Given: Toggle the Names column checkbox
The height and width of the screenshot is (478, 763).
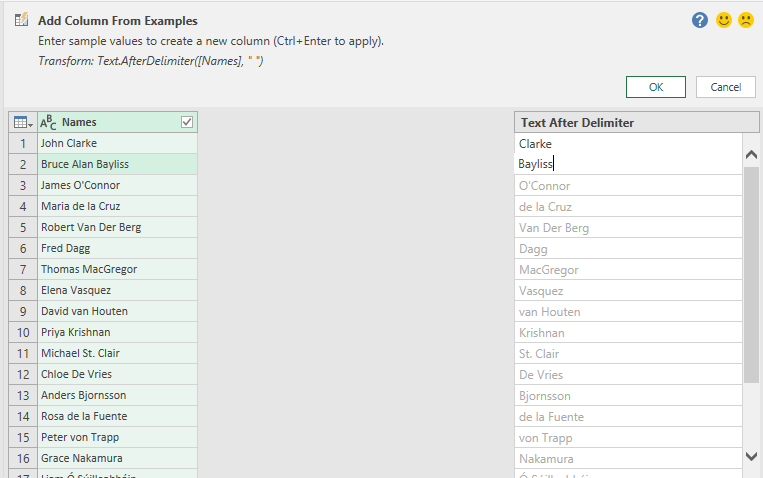Looking at the screenshot, I should (x=187, y=122).
